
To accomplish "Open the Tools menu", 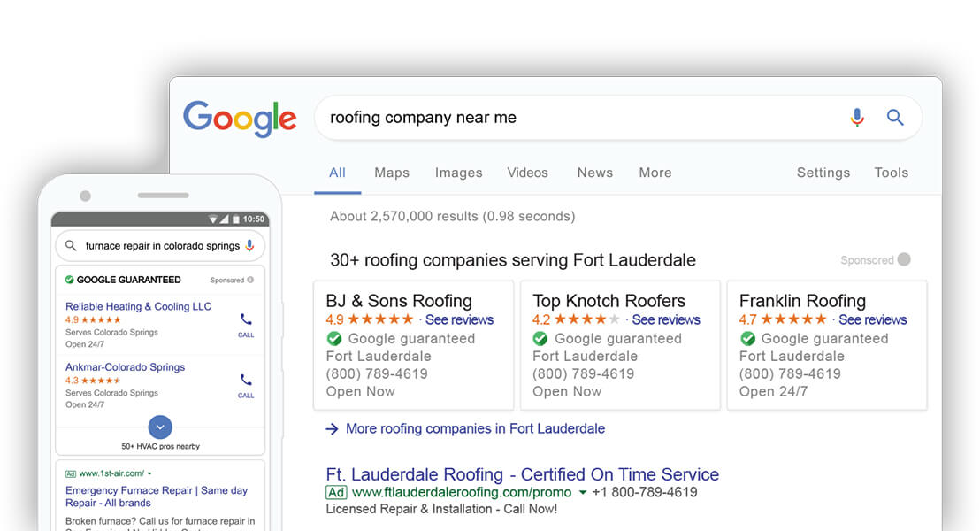I will (x=892, y=173).
